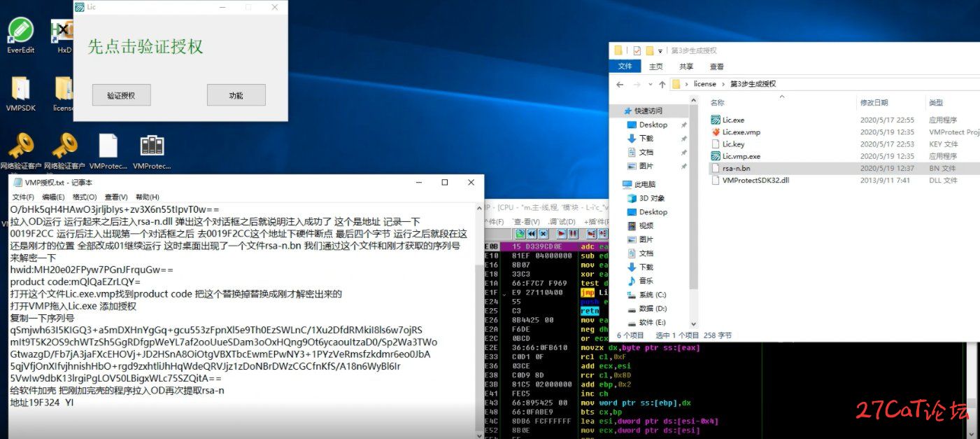Open Explorer's 主页 ribbon tab
The image size is (980, 439).
point(656,67)
